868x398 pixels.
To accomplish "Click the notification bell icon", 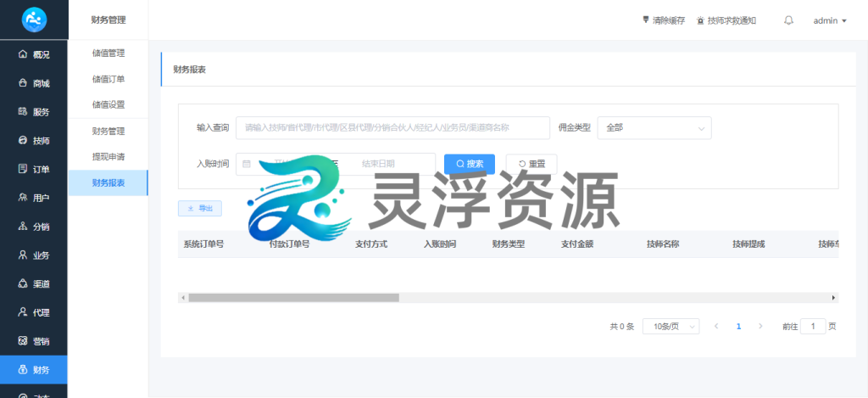I will click(x=789, y=20).
